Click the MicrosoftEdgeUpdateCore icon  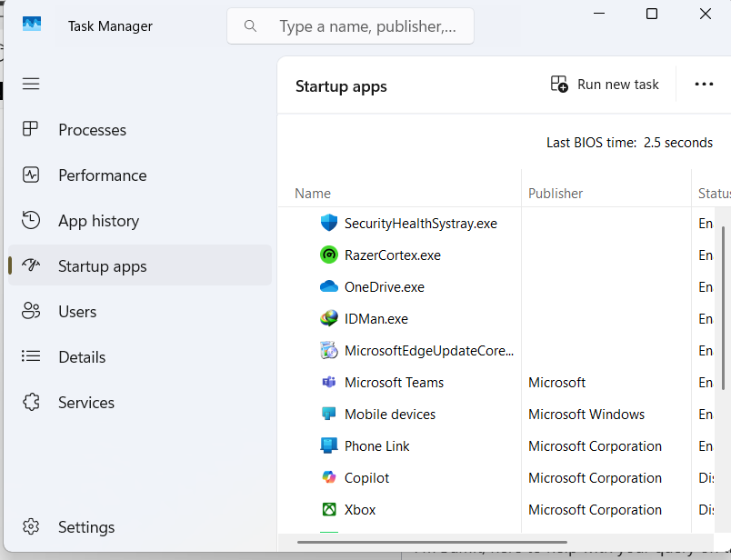(x=328, y=350)
